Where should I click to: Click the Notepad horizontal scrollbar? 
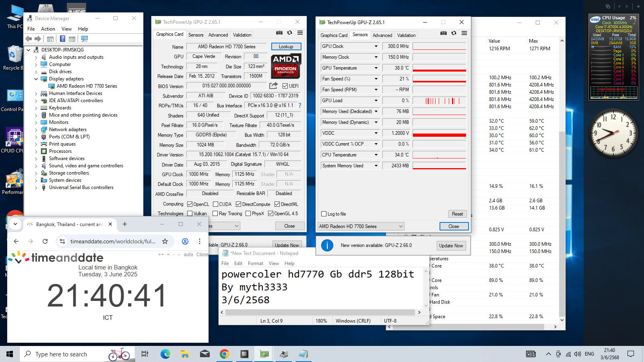pyautogui.click(x=320, y=312)
